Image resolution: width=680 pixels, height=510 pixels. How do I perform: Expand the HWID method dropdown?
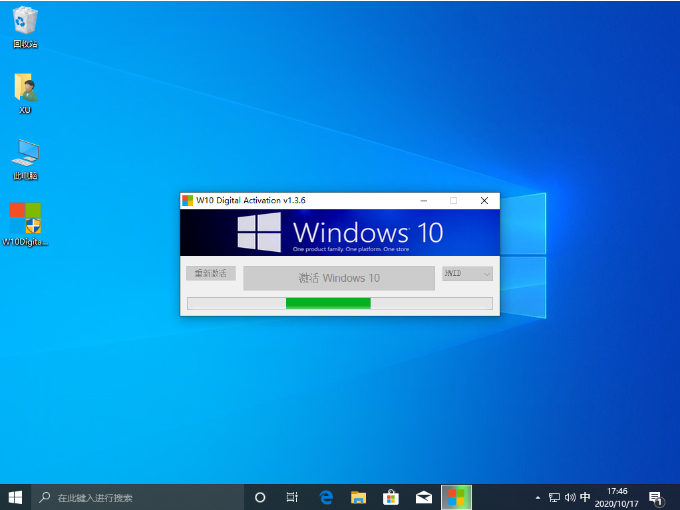468,274
